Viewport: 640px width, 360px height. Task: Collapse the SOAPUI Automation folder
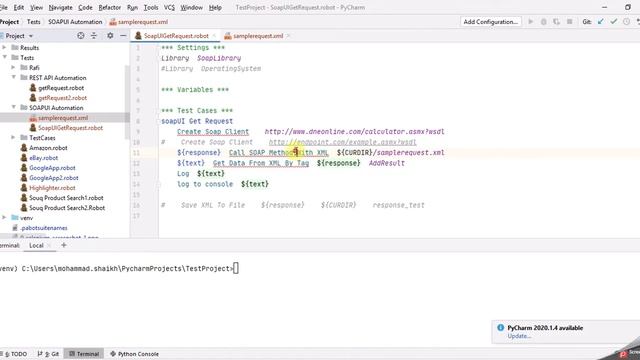pyautogui.click(x=13, y=108)
